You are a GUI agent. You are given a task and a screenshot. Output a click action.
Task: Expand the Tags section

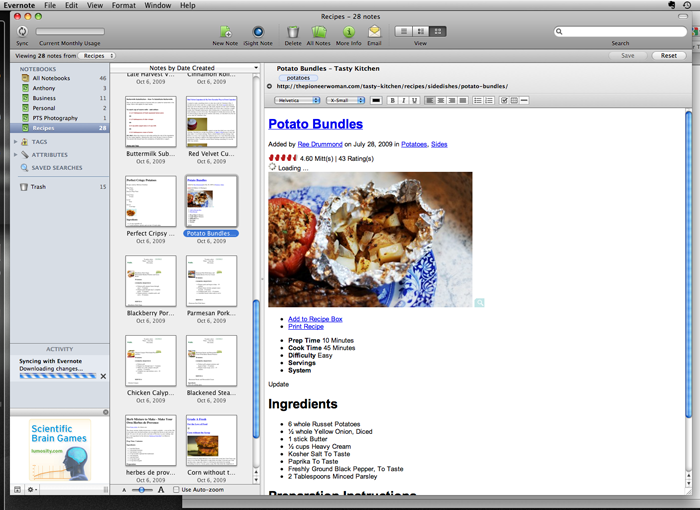[x=16, y=142]
